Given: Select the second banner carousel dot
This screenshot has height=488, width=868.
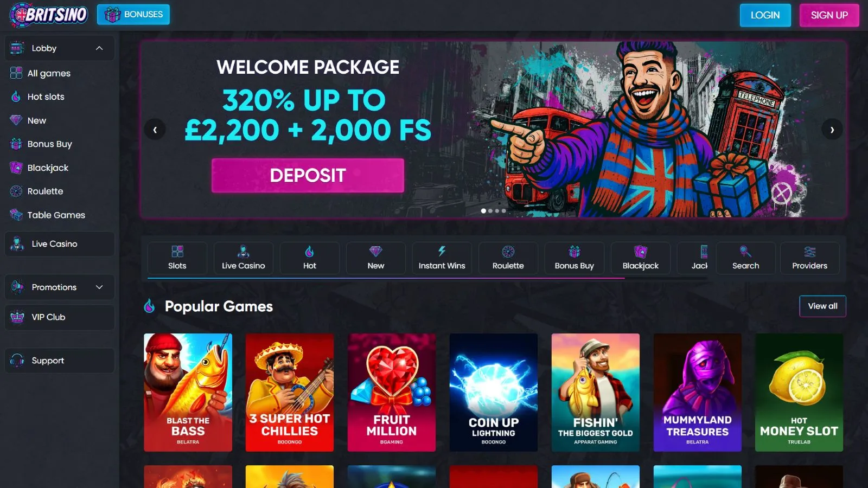Looking at the screenshot, I should tap(490, 211).
